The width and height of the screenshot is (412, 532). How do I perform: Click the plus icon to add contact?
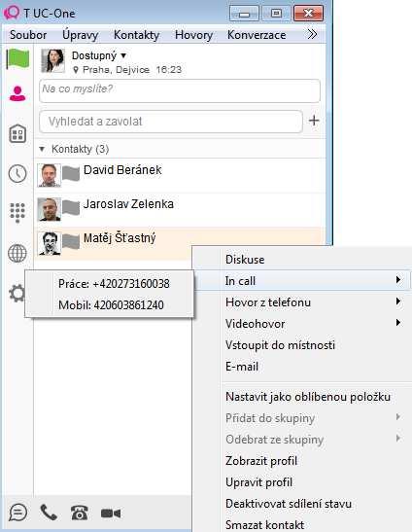click(x=314, y=121)
